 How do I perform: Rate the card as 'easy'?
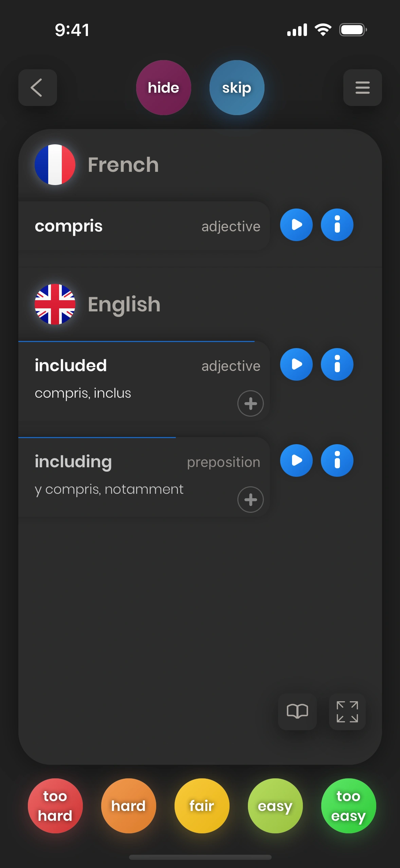point(275,806)
